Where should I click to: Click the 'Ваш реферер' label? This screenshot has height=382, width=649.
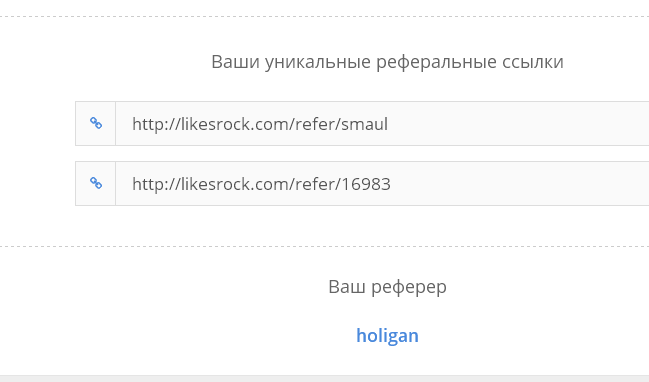387,287
